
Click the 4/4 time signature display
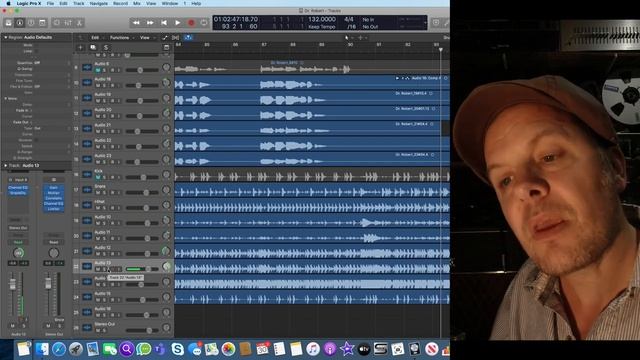pyautogui.click(x=349, y=19)
